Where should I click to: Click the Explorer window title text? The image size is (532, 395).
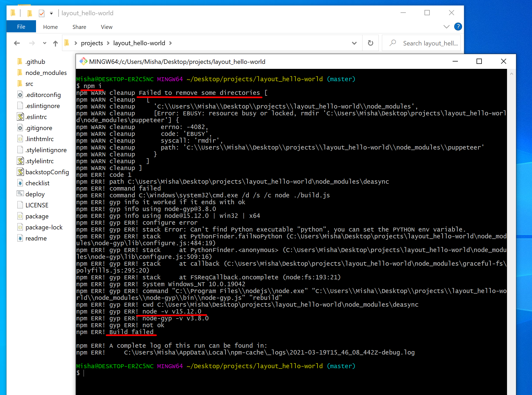coord(87,13)
